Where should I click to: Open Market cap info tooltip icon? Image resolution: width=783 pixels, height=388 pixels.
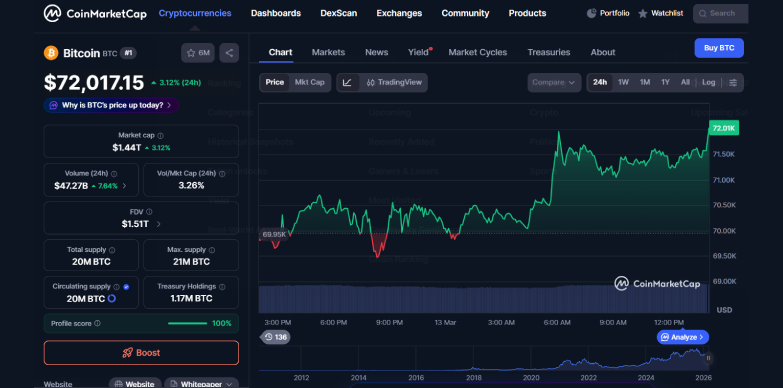[160, 135]
